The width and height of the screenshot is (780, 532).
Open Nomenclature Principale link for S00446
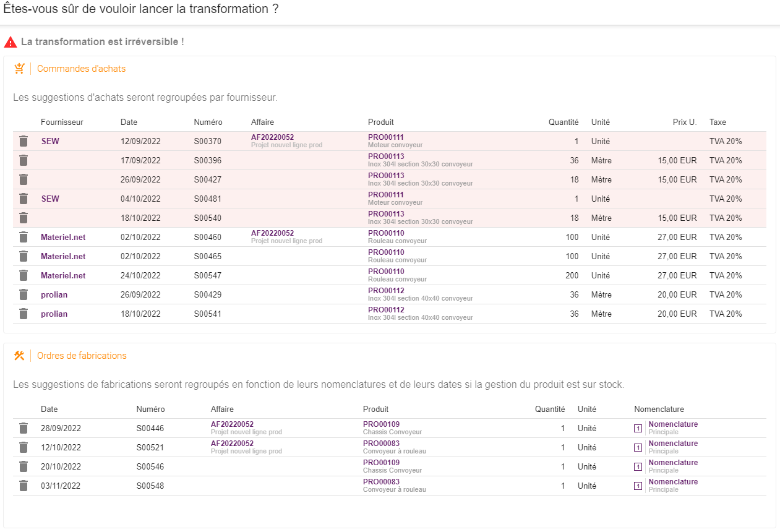673,428
